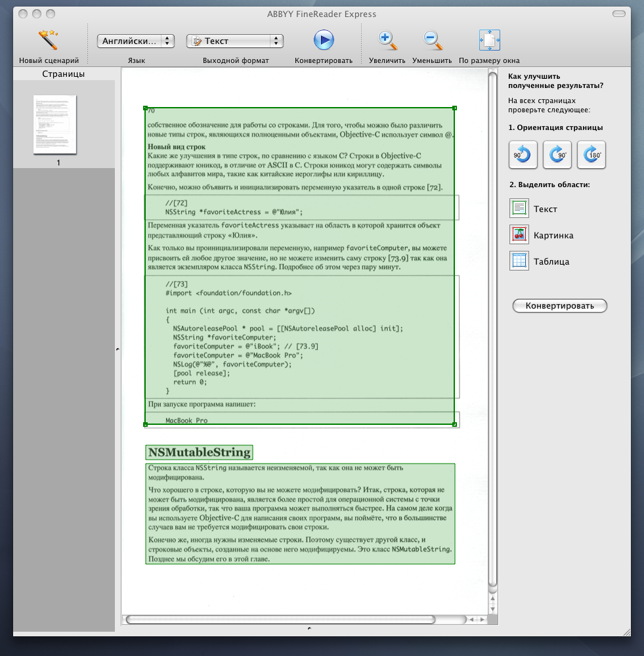Click the NSMutableString heading text block
Screen dimensions: 644x656
pos(199,452)
